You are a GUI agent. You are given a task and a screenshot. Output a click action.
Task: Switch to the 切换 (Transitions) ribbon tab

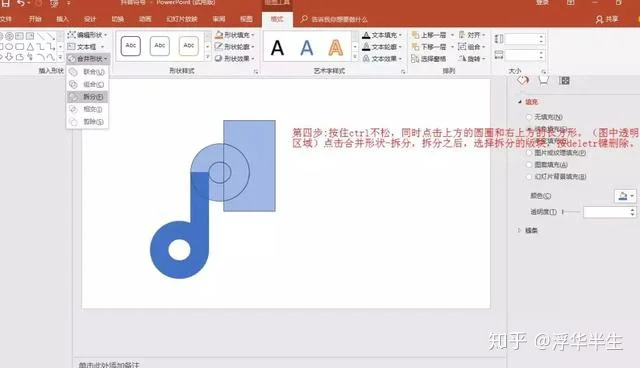click(x=118, y=19)
